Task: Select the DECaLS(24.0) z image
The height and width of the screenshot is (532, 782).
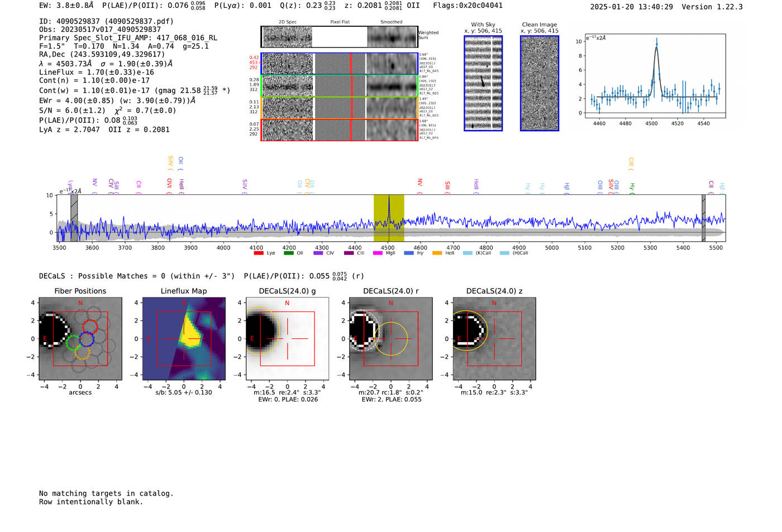Action: [494, 339]
